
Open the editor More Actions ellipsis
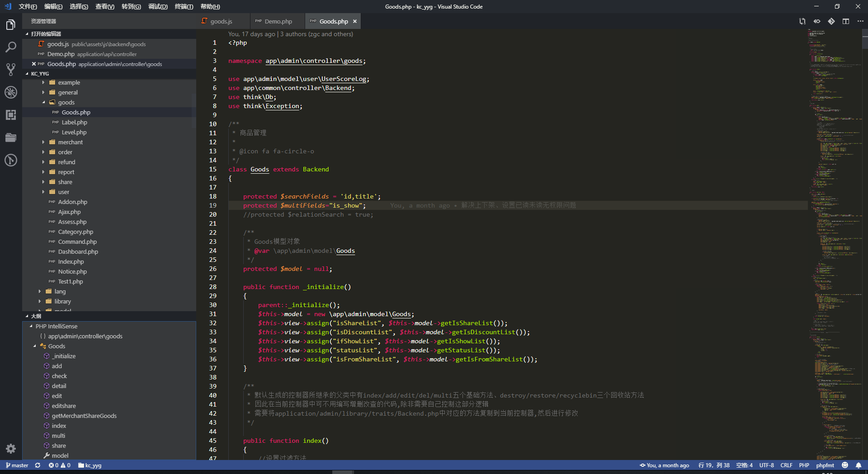click(x=860, y=21)
